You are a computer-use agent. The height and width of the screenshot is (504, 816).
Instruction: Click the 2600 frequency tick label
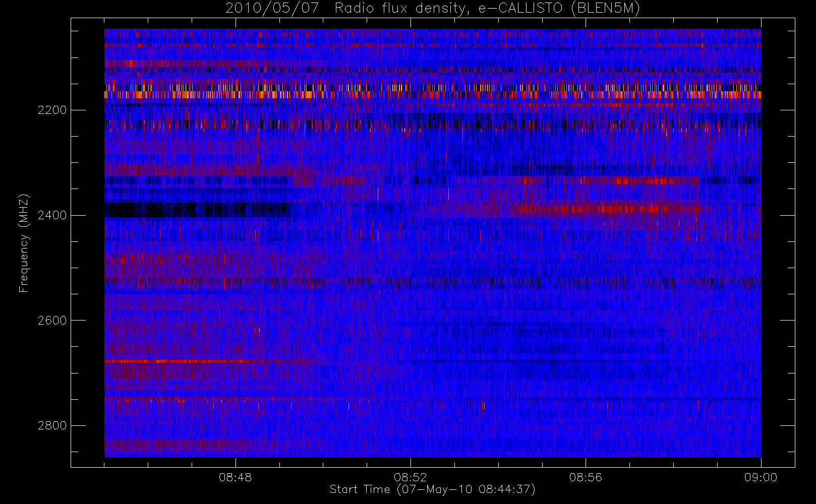52,321
